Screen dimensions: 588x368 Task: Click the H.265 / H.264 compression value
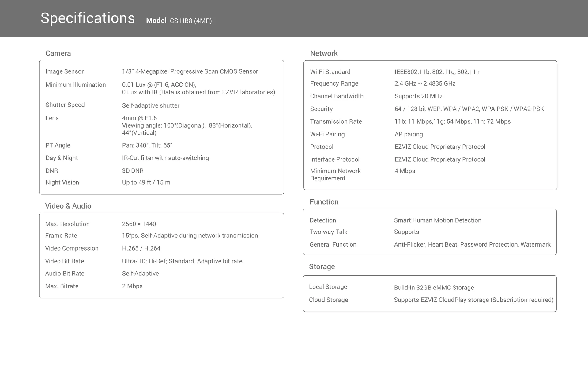[x=141, y=248]
